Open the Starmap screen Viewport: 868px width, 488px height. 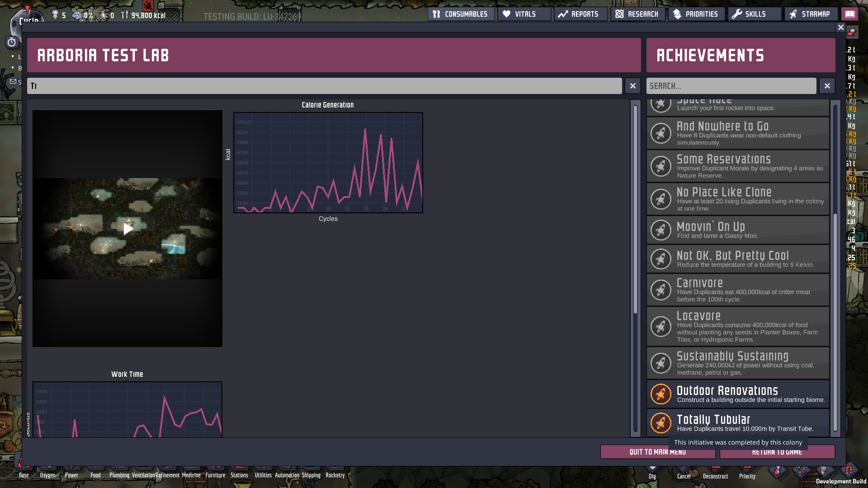click(810, 14)
